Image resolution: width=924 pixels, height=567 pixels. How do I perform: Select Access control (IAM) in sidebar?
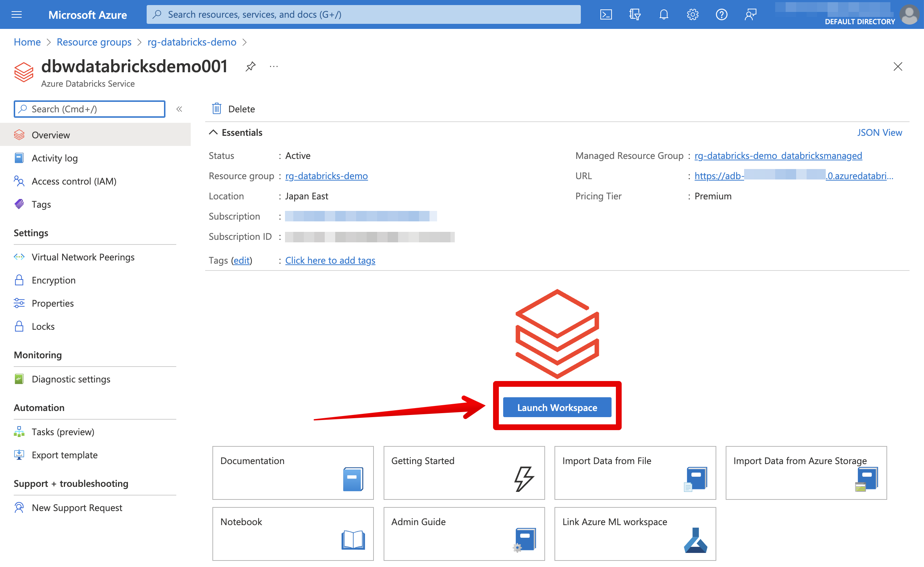pyautogui.click(x=74, y=181)
